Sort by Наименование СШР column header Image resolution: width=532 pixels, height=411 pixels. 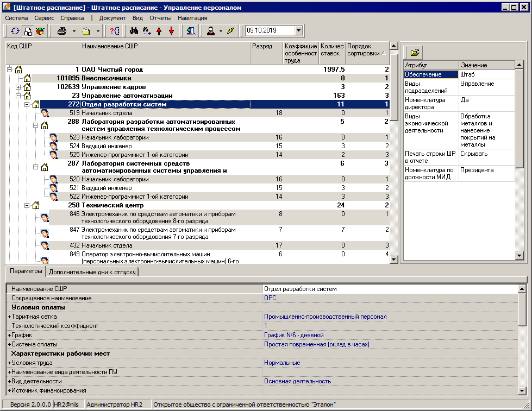166,53
